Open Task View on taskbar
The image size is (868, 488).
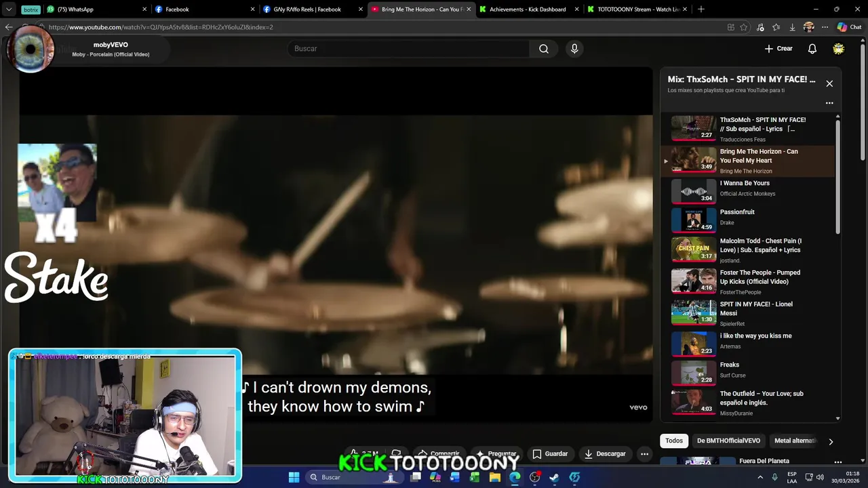pyautogui.click(x=416, y=477)
